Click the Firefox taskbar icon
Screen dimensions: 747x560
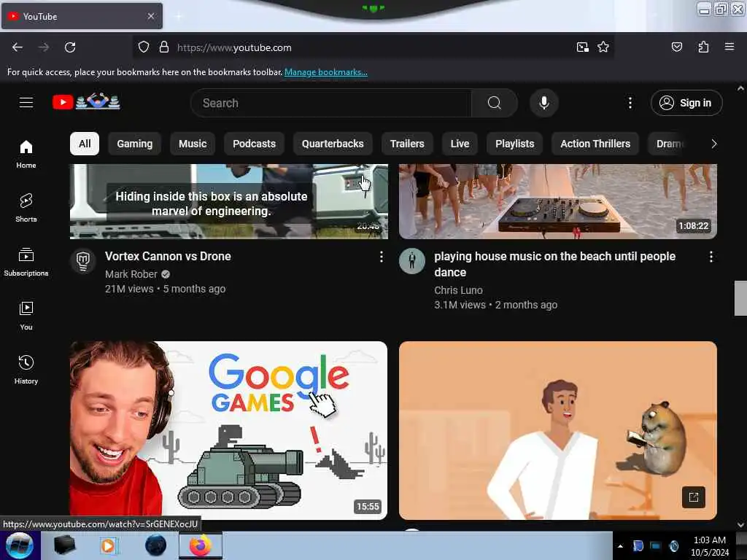coord(201,545)
